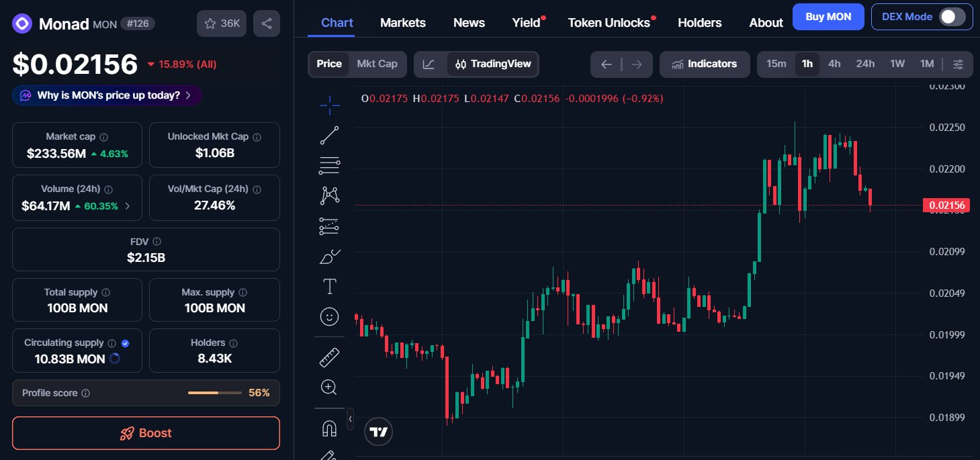Open "Why is MON's price up today?"
The height and width of the screenshot is (460, 980).
(x=107, y=95)
